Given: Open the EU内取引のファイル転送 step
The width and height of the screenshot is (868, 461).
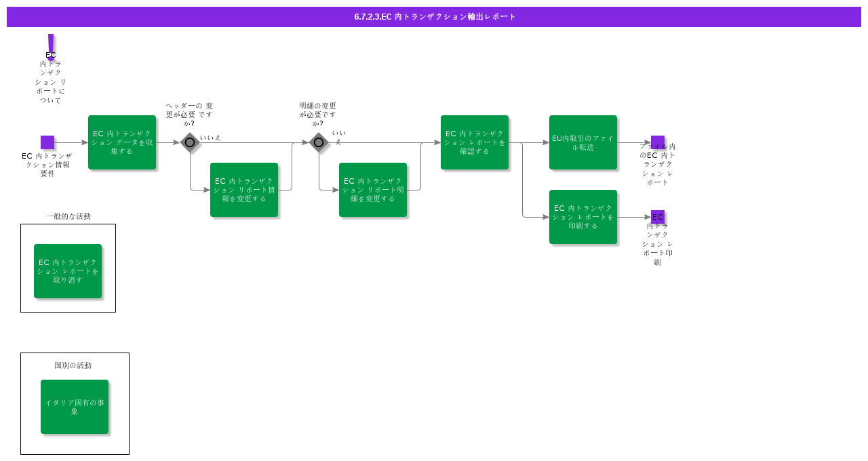Looking at the screenshot, I should [583, 142].
